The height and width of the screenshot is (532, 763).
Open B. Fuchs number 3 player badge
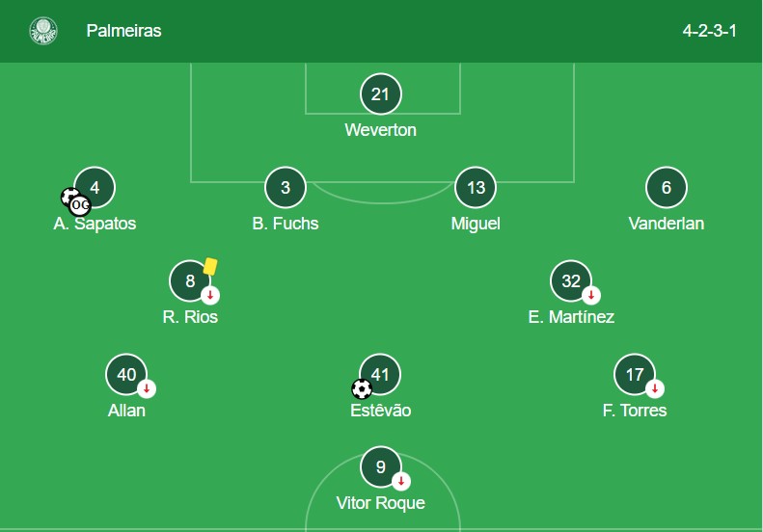tap(286, 188)
